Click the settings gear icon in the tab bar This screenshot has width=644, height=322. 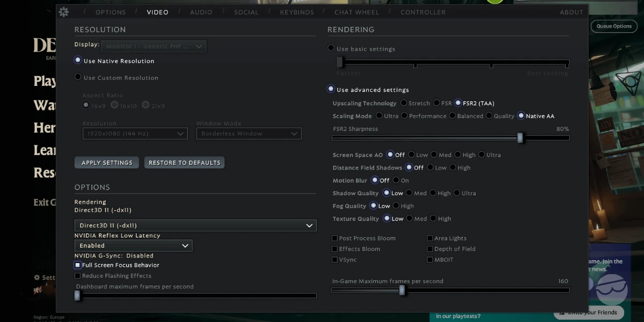[64, 12]
